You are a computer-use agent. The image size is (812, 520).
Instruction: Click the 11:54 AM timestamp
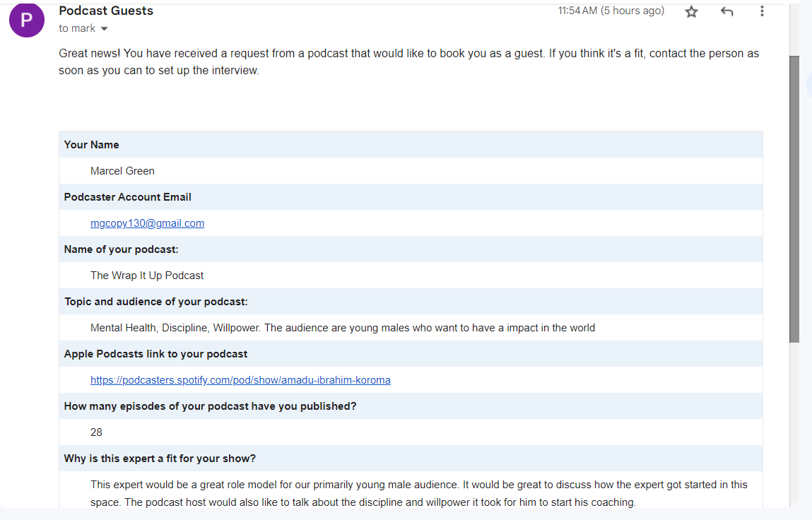(611, 11)
